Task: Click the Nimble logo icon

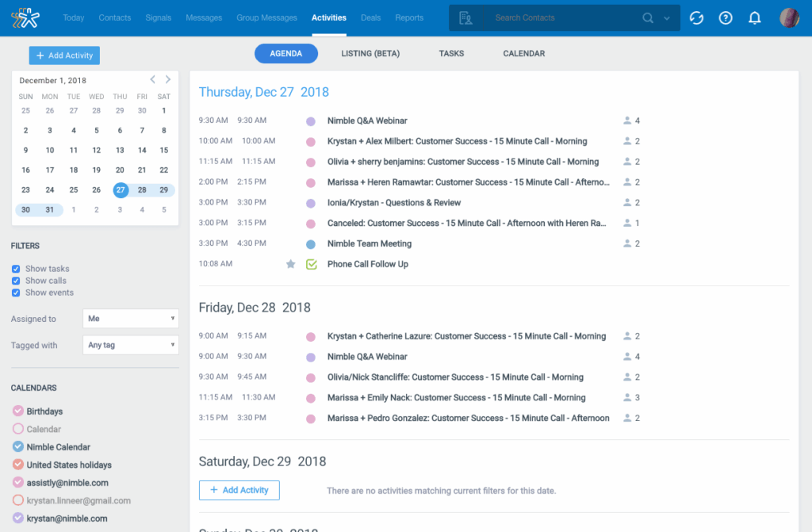Action: coord(25,17)
